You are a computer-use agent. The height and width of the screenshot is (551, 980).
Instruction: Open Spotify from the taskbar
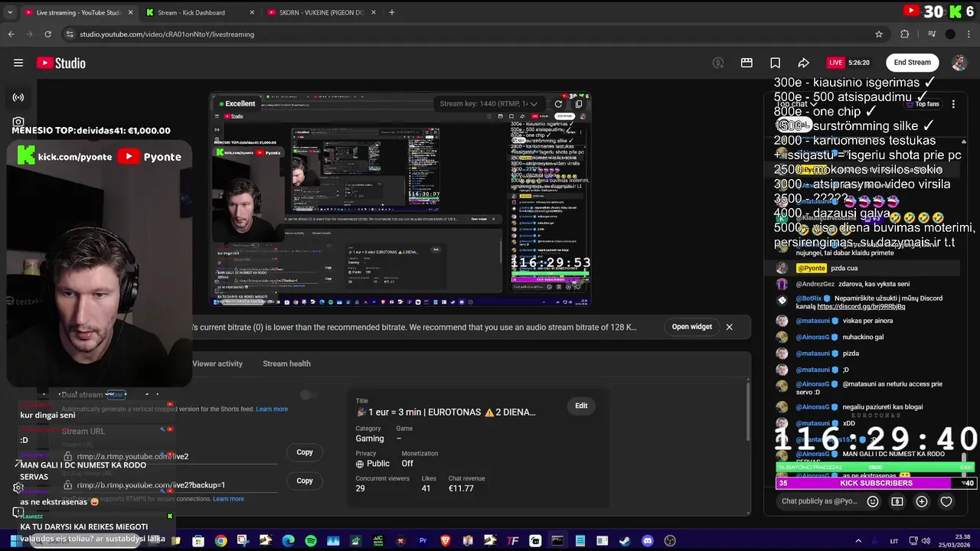tap(310, 541)
